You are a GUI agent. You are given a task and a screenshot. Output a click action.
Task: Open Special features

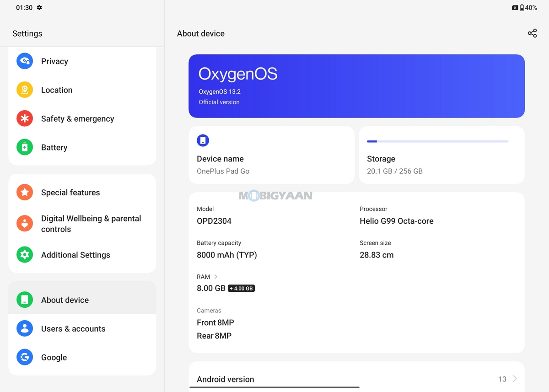[x=82, y=193]
